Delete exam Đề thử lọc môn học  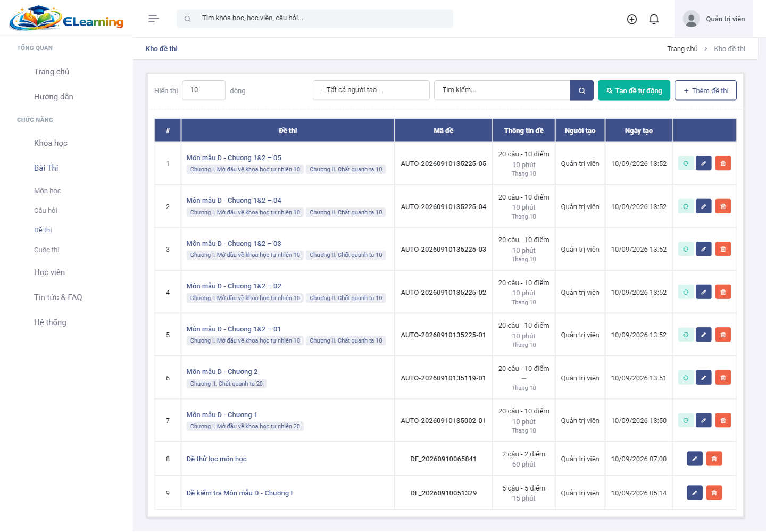714,459
